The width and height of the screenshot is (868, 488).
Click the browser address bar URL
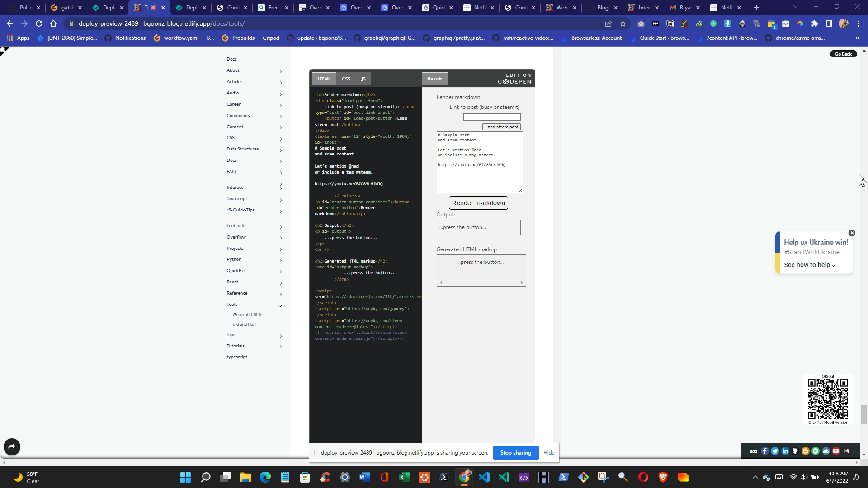[161, 23]
